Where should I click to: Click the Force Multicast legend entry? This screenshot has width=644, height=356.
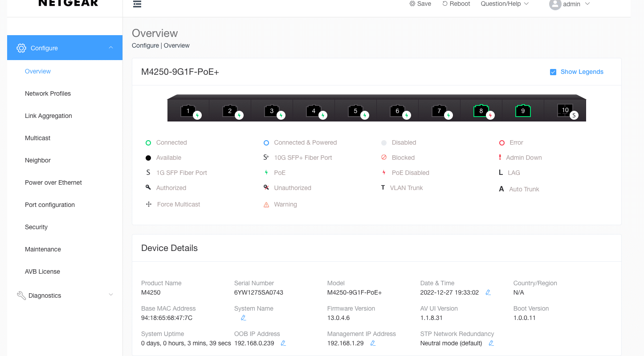[173, 204]
